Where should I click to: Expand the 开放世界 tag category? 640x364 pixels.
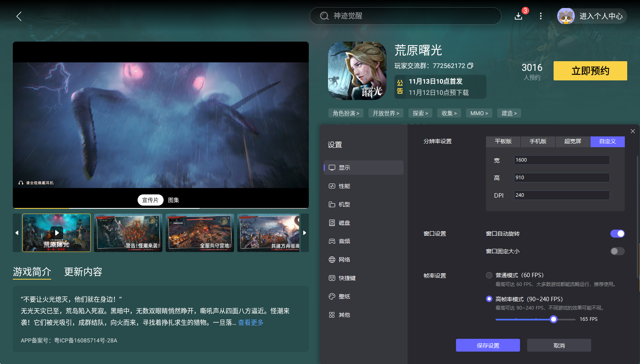386,113
